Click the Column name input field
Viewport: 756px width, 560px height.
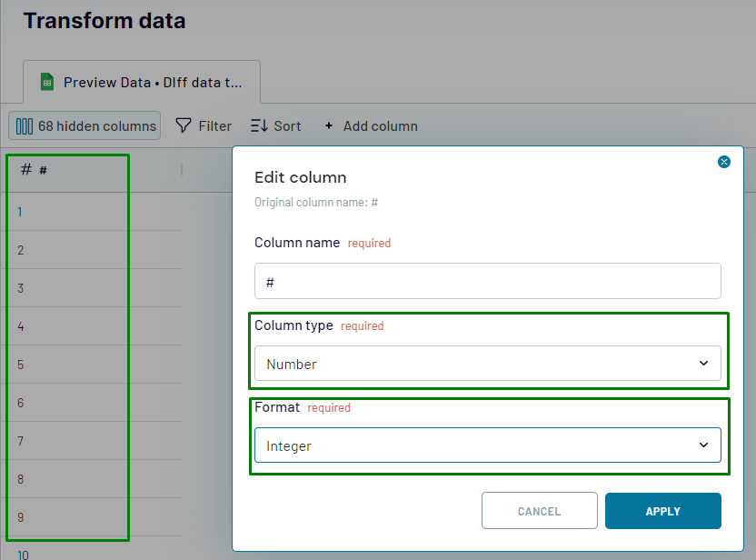pos(487,282)
